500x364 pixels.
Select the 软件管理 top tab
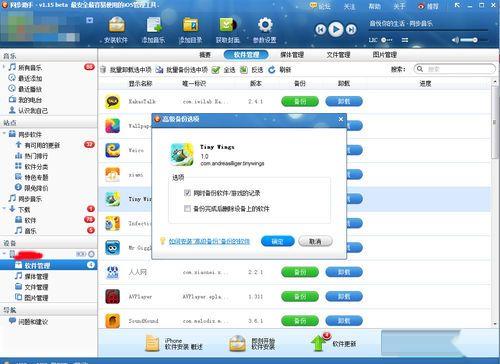pos(246,55)
